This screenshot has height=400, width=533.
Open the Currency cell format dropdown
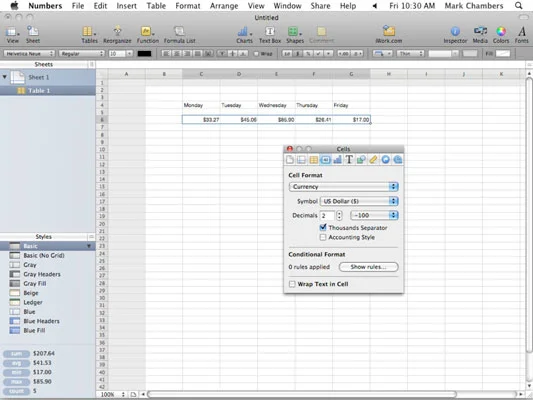pos(344,187)
